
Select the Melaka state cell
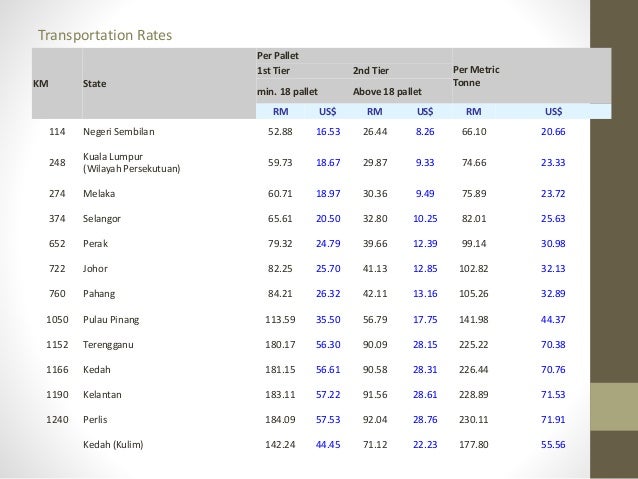(x=99, y=194)
